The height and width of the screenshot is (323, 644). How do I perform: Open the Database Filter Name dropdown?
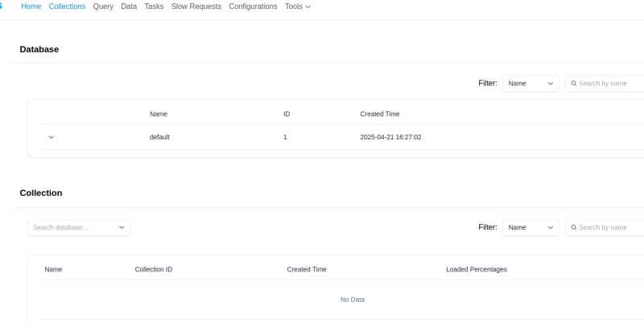[530, 83]
